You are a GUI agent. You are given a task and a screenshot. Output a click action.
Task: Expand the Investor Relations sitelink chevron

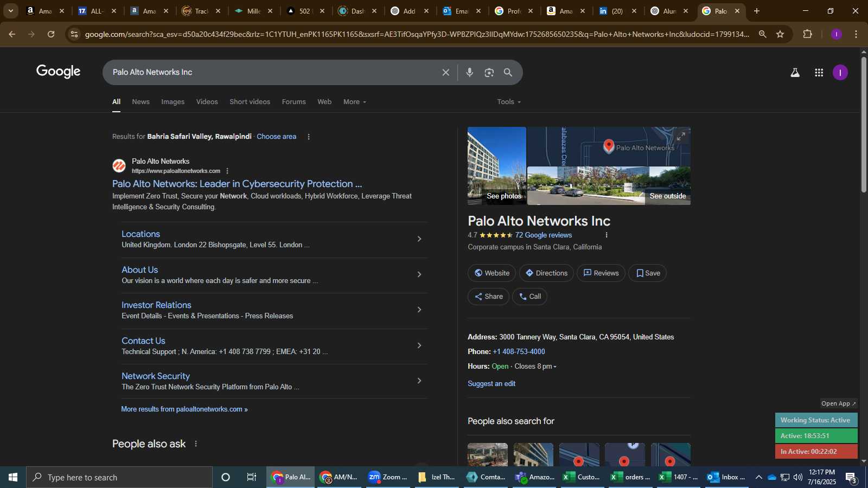pos(419,310)
